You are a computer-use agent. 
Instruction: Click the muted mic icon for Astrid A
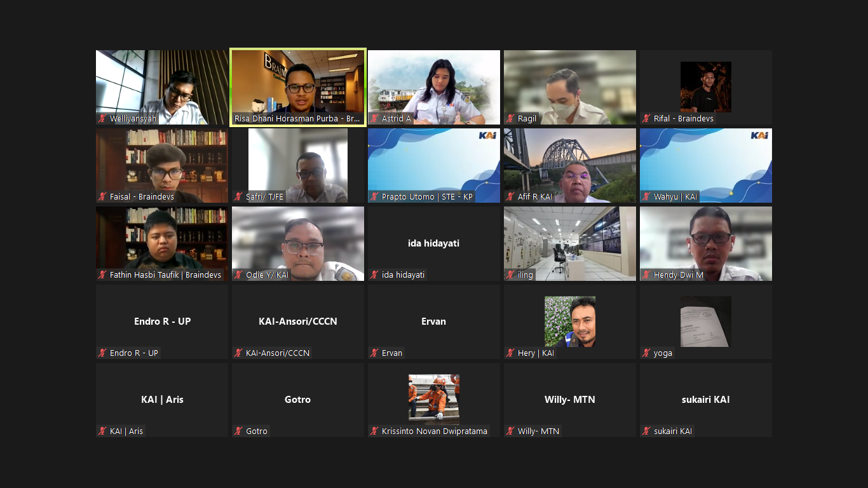(374, 119)
